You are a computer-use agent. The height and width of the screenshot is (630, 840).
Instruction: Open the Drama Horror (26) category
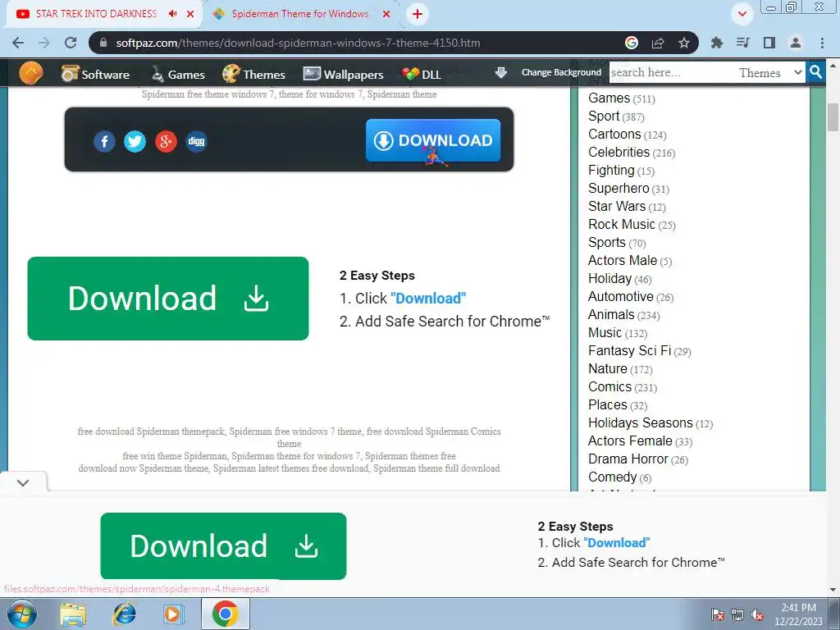(638, 459)
